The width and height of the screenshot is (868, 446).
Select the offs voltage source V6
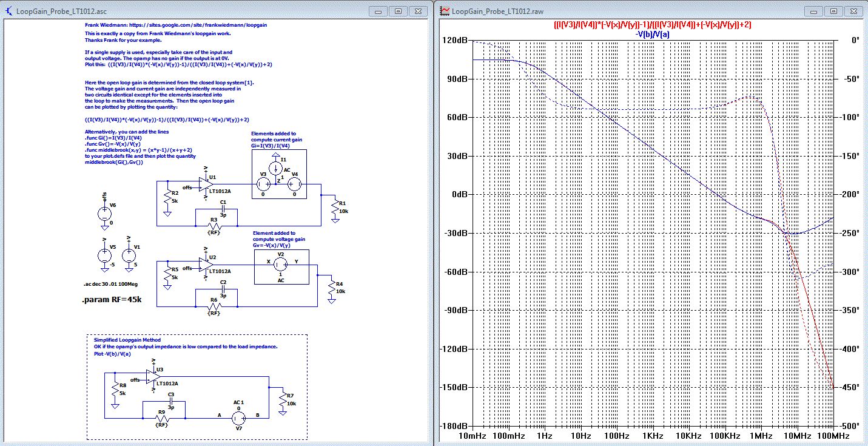click(x=104, y=213)
